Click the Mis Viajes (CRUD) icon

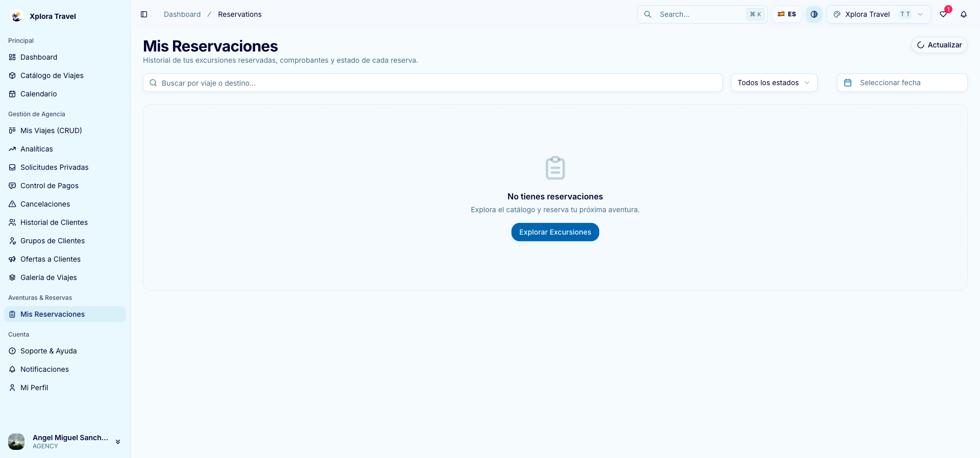pyautogui.click(x=12, y=131)
